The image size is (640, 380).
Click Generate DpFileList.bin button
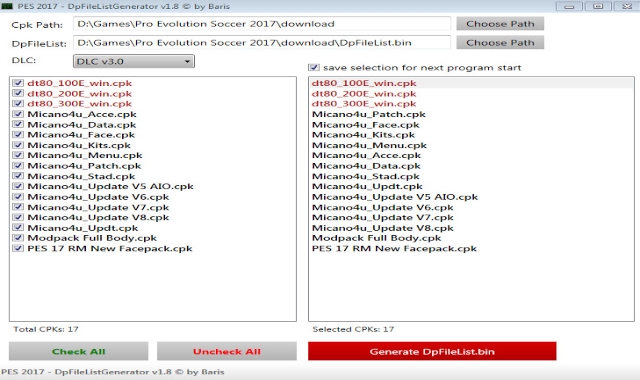click(x=432, y=351)
